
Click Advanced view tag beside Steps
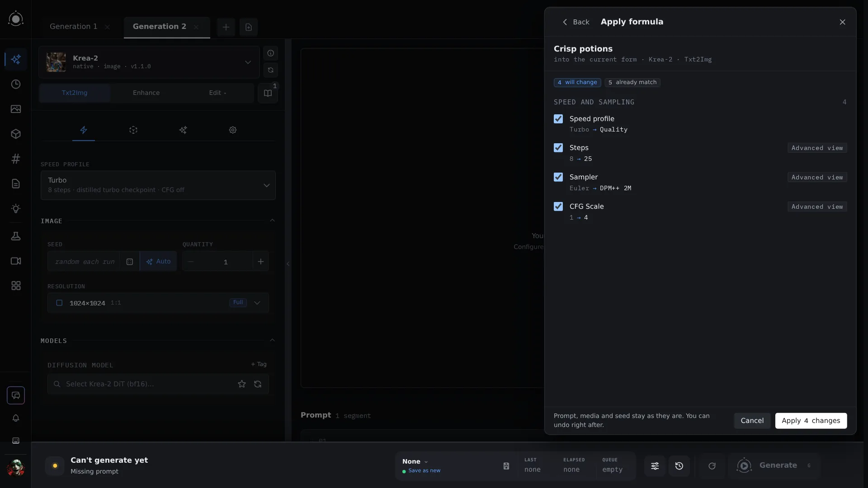pyautogui.click(x=817, y=148)
